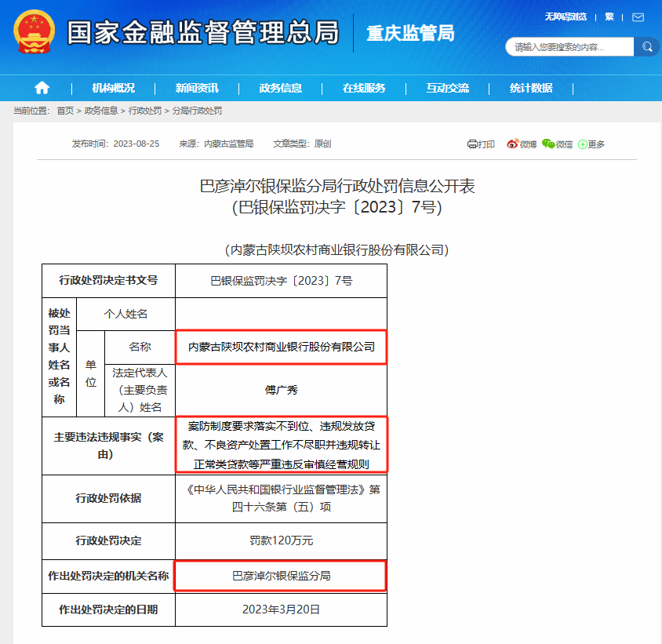Click the search magnifier button
The image size is (662, 644).
647,47
